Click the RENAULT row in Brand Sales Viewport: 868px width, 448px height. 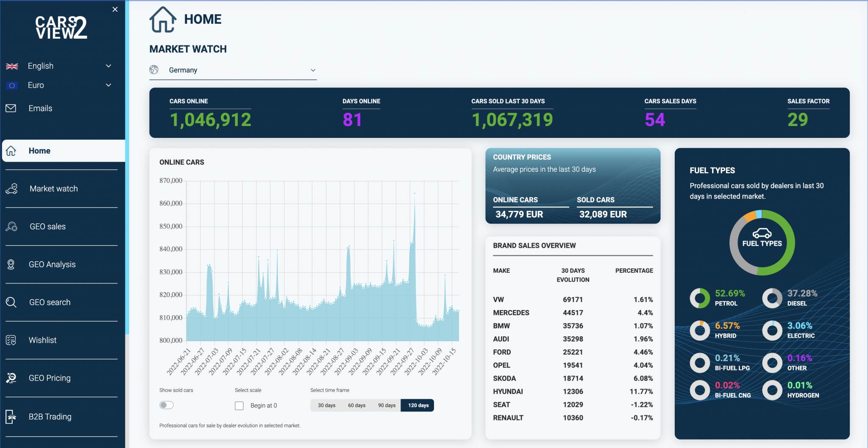point(573,418)
